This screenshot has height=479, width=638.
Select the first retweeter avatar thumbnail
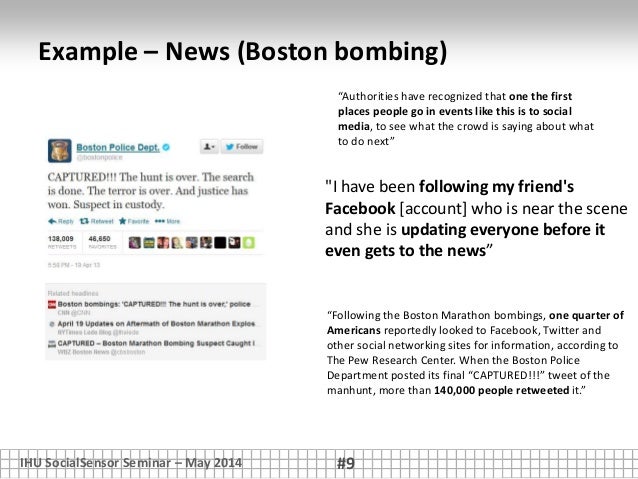pyautogui.click(x=135, y=243)
